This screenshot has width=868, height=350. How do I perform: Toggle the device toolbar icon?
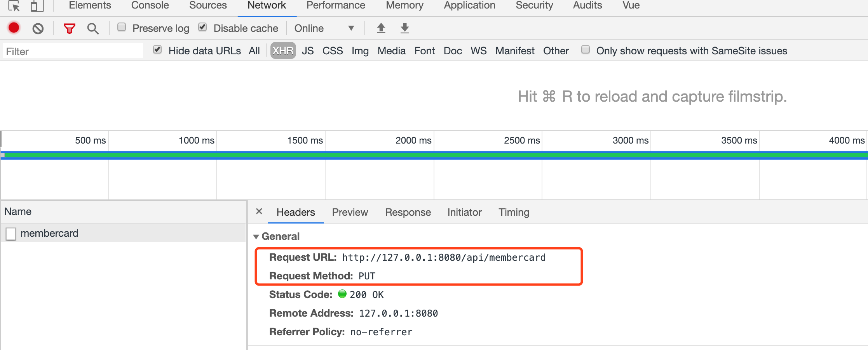[37, 6]
